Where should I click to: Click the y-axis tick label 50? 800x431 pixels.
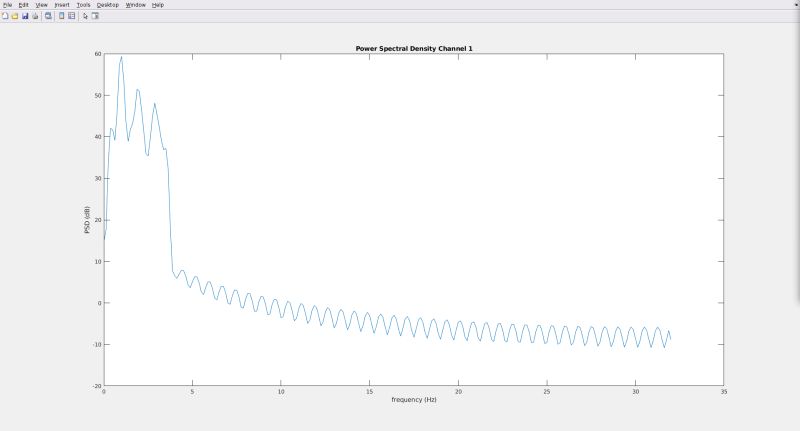98,95
